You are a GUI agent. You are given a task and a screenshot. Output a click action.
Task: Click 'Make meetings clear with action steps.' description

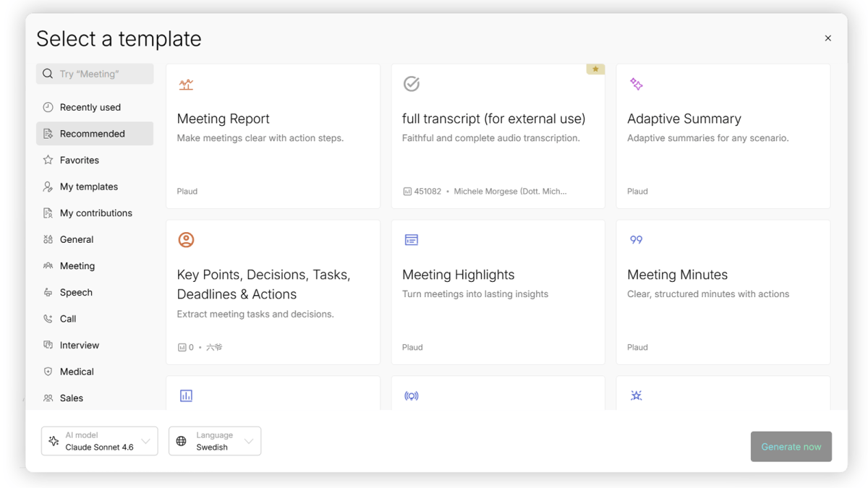[260, 138]
